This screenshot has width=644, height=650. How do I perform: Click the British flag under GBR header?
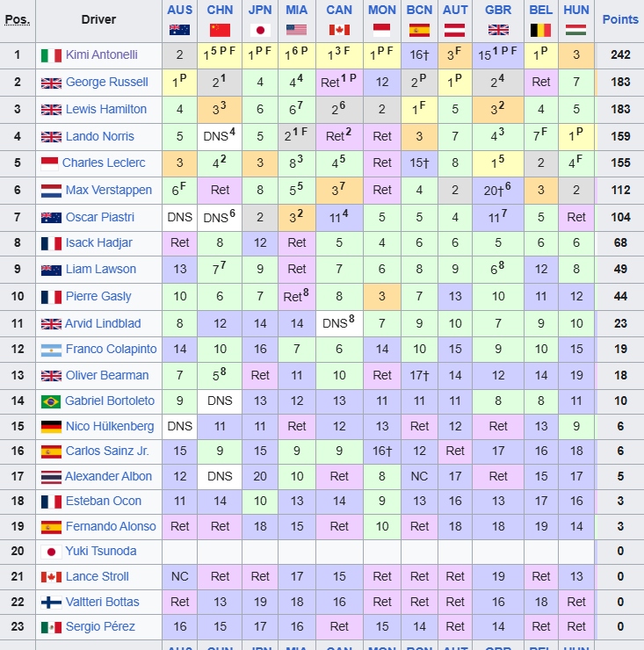click(498, 30)
